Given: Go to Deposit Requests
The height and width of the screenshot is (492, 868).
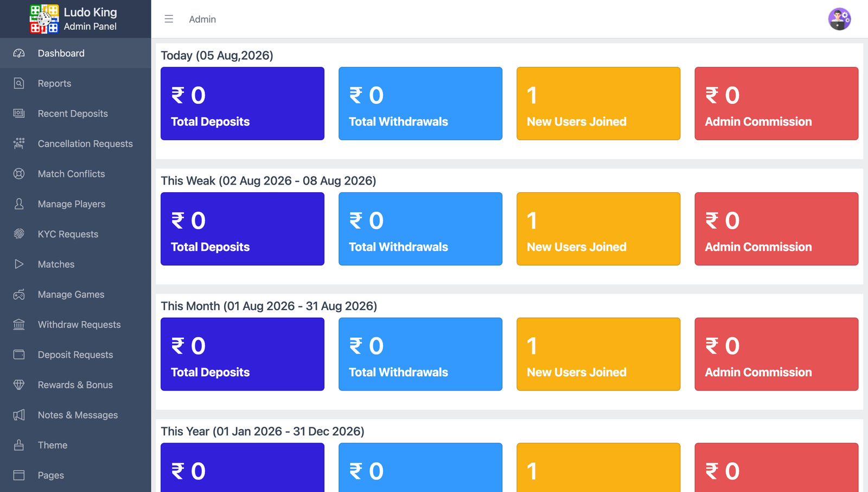Looking at the screenshot, I should (x=75, y=355).
